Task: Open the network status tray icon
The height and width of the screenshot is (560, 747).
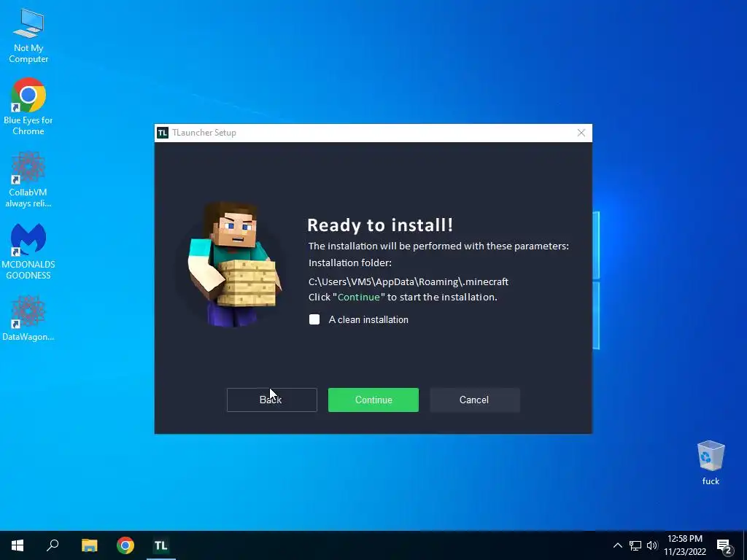Action: coord(635,545)
